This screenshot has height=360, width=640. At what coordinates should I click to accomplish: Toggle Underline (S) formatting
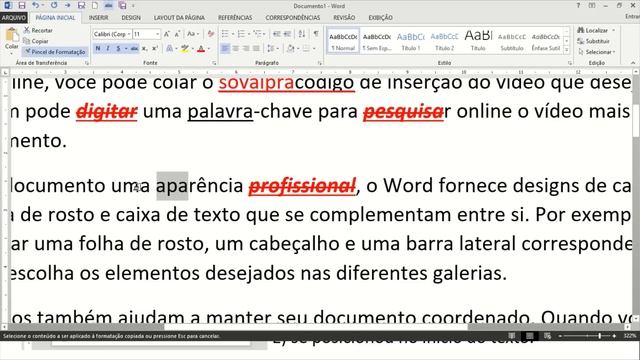click(x=118, y=49)
